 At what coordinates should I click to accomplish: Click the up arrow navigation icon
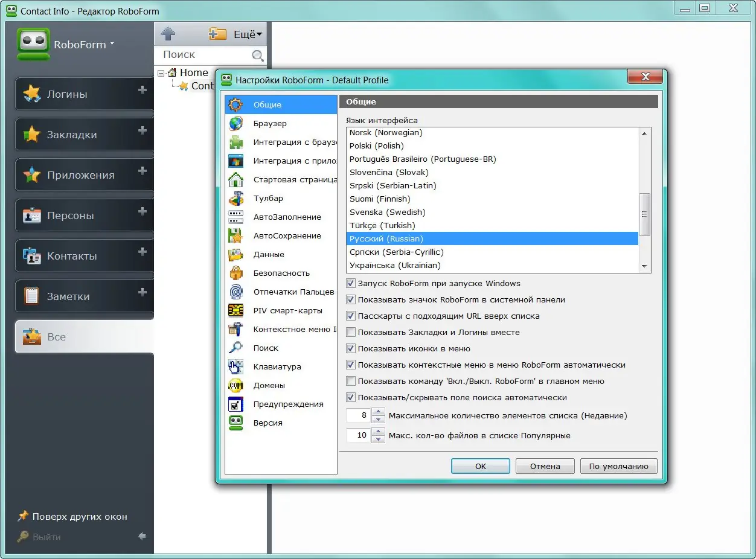[x=168, y=34]
